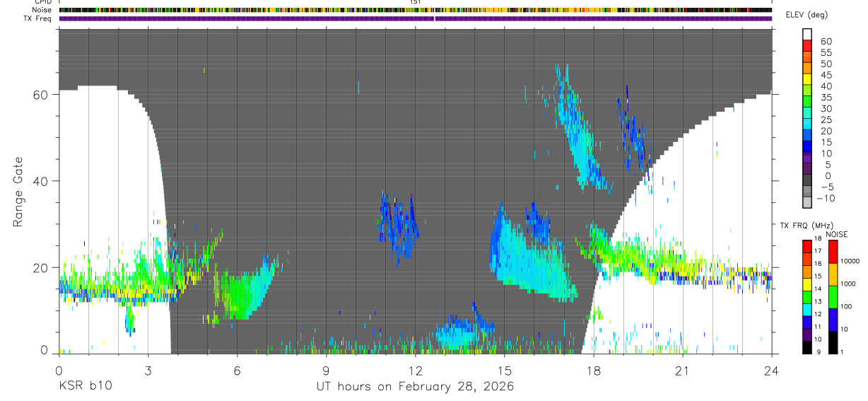Click the purple TX Freq strip above the plot

tap(415, 18)
